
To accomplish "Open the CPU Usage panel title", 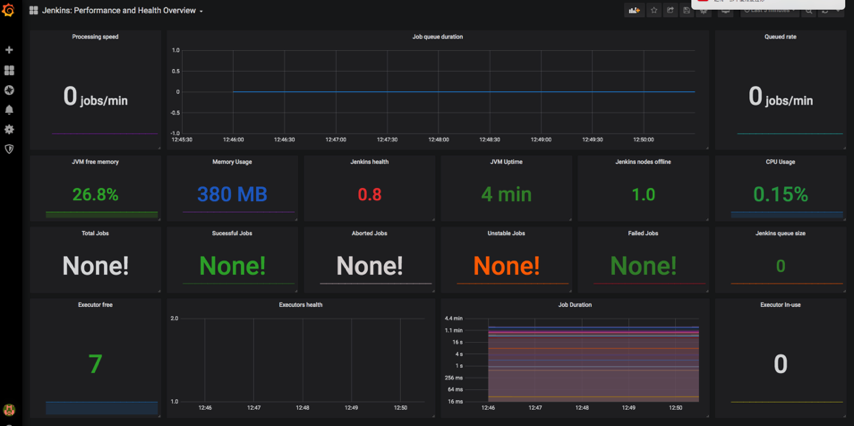I will [x=780, y=162].
